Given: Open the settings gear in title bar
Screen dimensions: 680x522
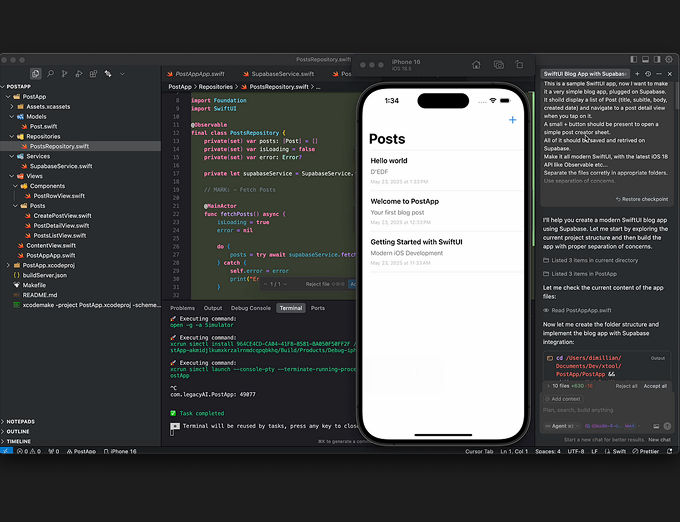Looking at the screenshot, I should pos(669,59).
